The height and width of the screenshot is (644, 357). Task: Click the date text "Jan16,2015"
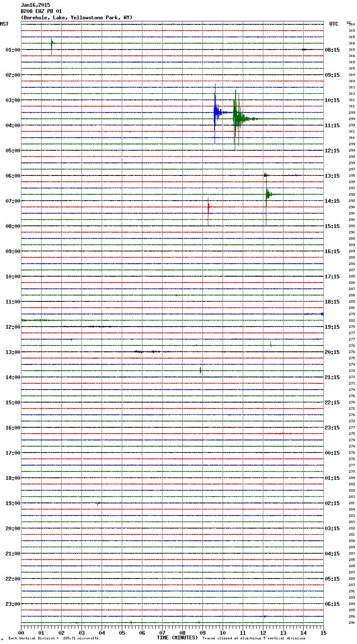click(35, 5)
